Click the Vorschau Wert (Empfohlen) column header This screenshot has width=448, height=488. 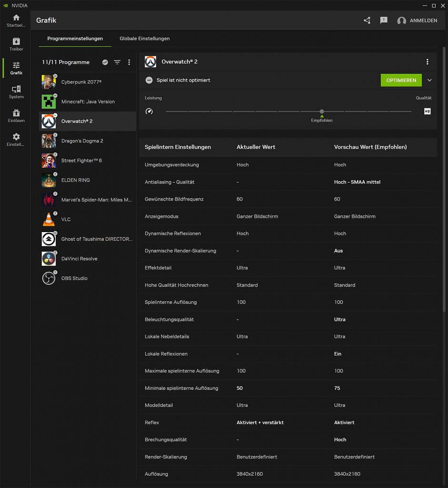coord(370,147)
